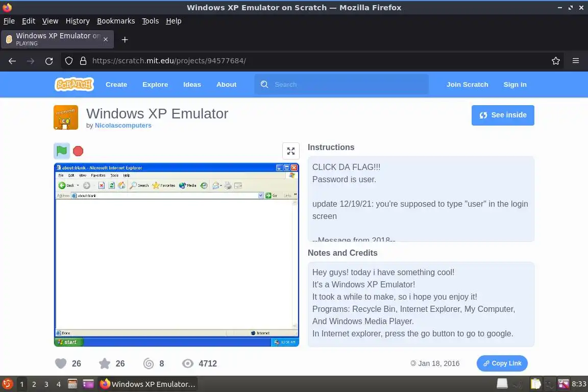Click the XP Start button in the emulator

point(69,342)
